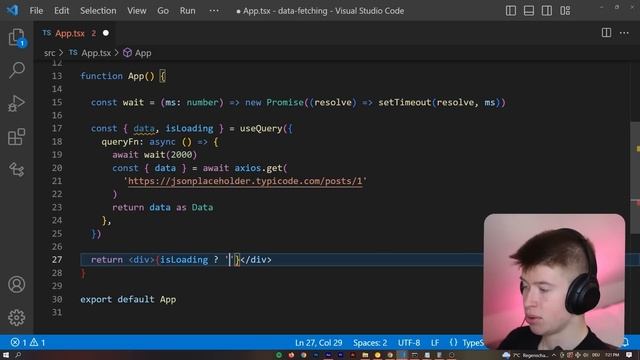
Task: Open Windows taskbar search icon
Action: pyautogui.click(x=18, y=355)
